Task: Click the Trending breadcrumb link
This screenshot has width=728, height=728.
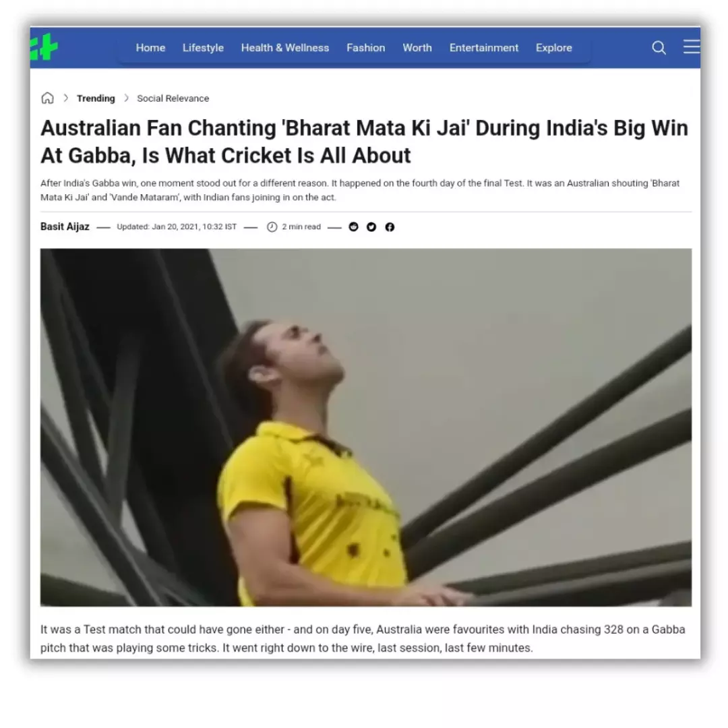Action: pyautogui.click(x=96, y=98)
